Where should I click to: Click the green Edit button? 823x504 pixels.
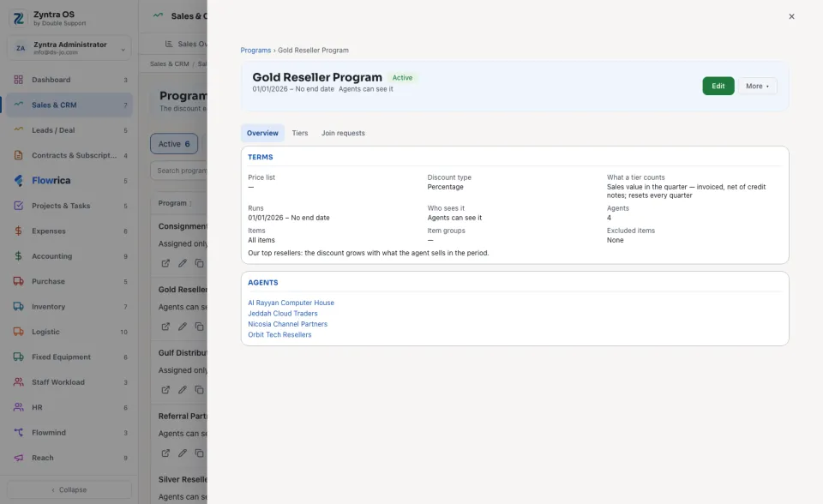pos(718,86)
